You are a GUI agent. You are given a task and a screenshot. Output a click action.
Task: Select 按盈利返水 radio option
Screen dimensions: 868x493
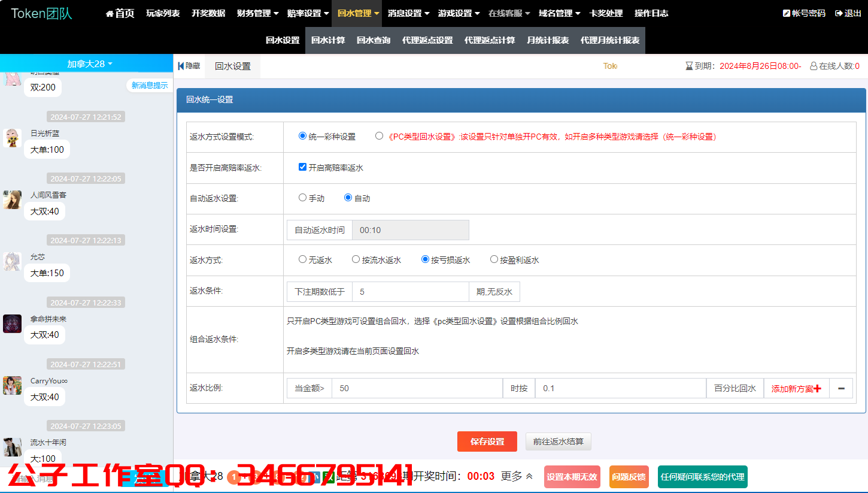(x=494, y=259)
